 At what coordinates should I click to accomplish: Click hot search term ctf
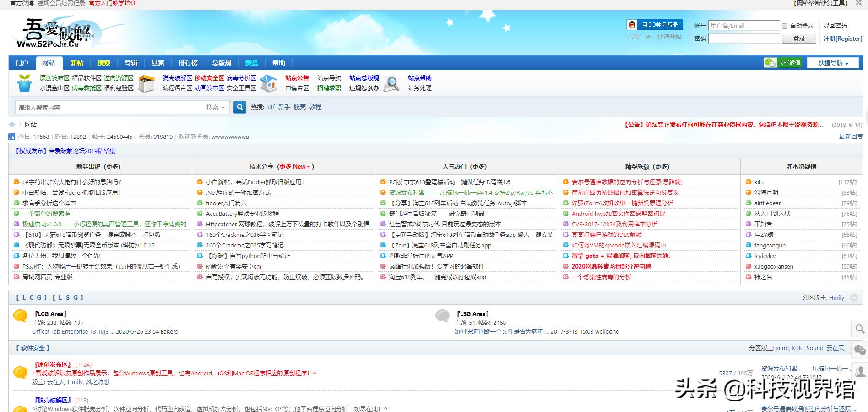pyautogui.click(x=271, y=107)
